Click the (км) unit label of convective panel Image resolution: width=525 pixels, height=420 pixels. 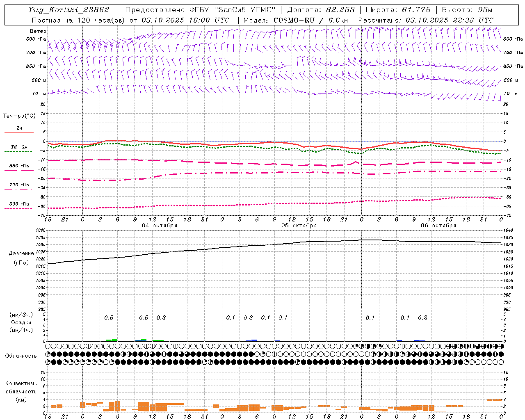(x=21, y=399)
